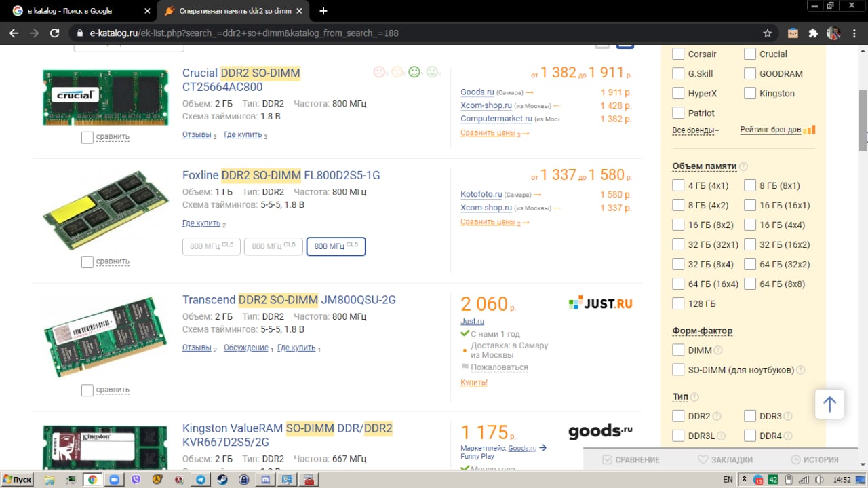Screen dimensions: 868x488
Task: Click the green smiley rating icon for Crucial
Action: click(x=414, y=72)
